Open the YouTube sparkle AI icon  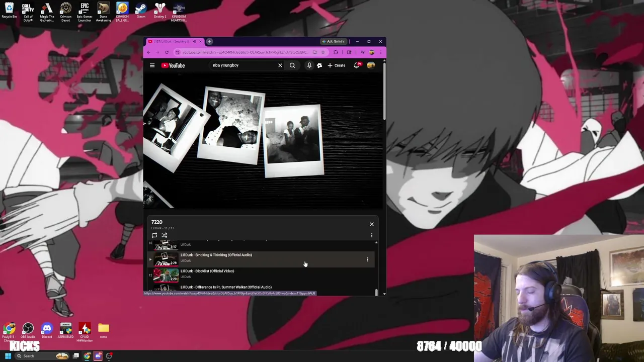[x=319, y=65]
